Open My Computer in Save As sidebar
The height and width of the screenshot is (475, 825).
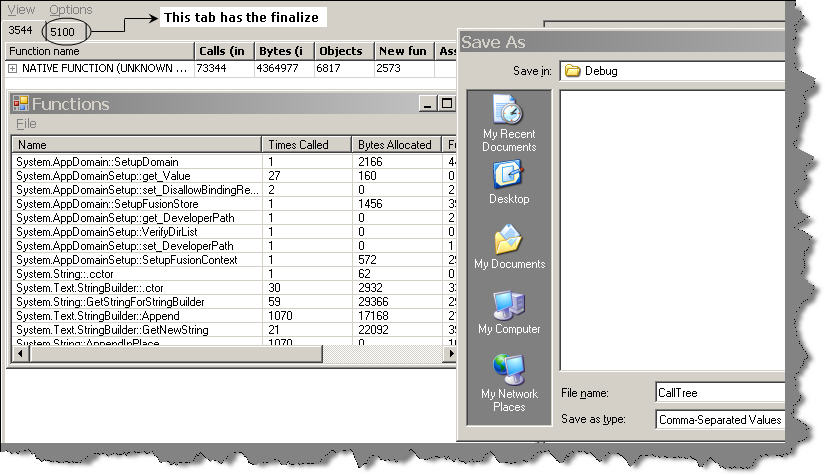509,312
